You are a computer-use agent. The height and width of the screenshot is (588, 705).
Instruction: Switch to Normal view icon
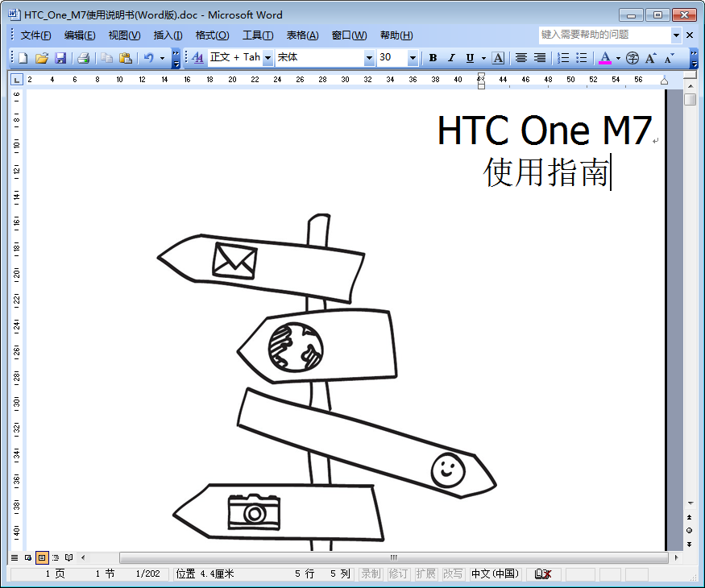click(x=15, y=558)
